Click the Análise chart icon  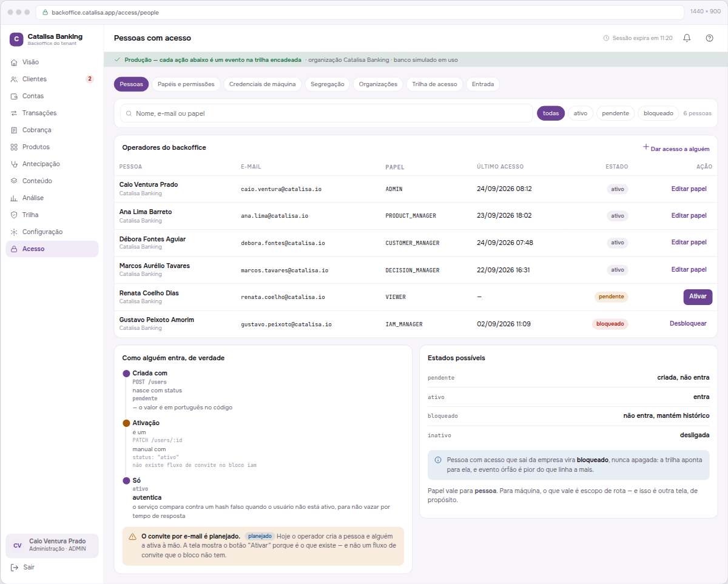[15, 198]
